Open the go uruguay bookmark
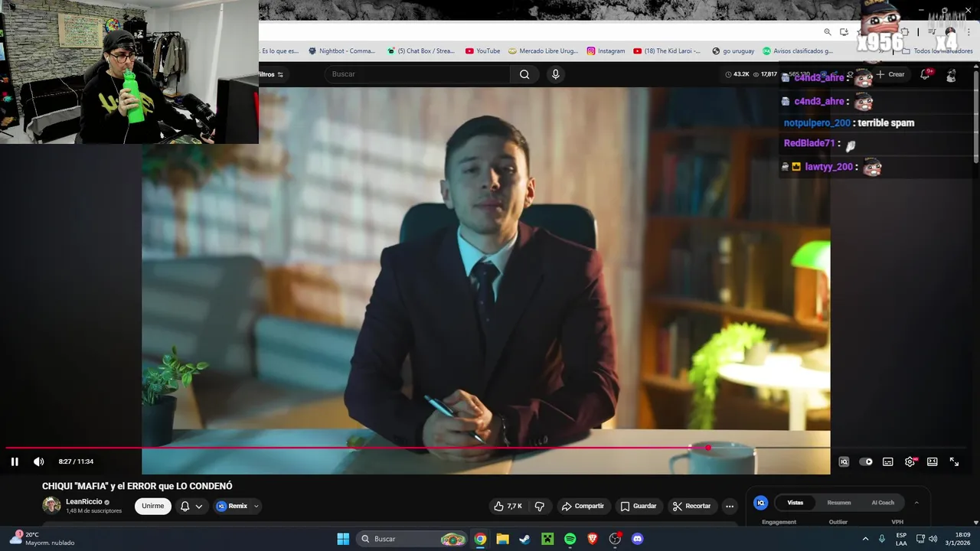The width and height of the screenshot is (980, 551). pyautogui.click(x=733, y=51)
